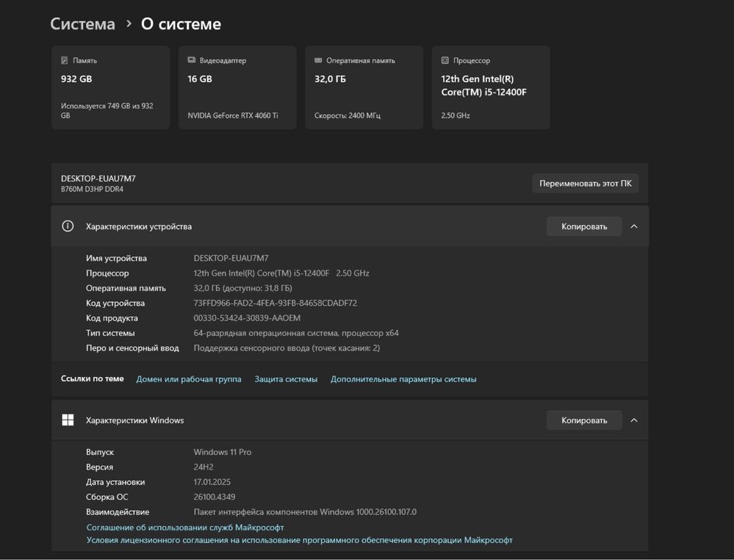Image resolution: width=734 pixels, height=560 pixels.
Task: Select Имя устройства value DESKTOP-EUAU7M7
Action: click(x=231, y=258)
